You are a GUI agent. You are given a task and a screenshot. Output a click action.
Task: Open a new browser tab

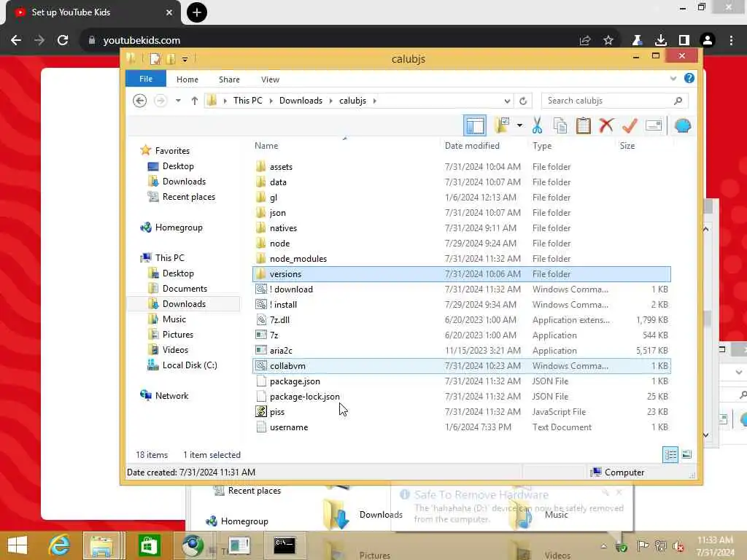click(197, 12)
